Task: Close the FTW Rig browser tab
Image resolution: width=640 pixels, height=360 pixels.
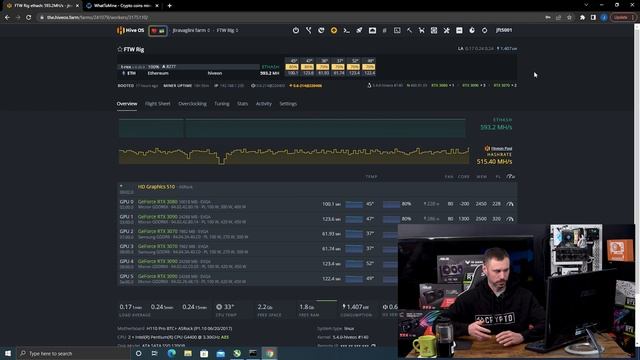Action: pos(77,6)
